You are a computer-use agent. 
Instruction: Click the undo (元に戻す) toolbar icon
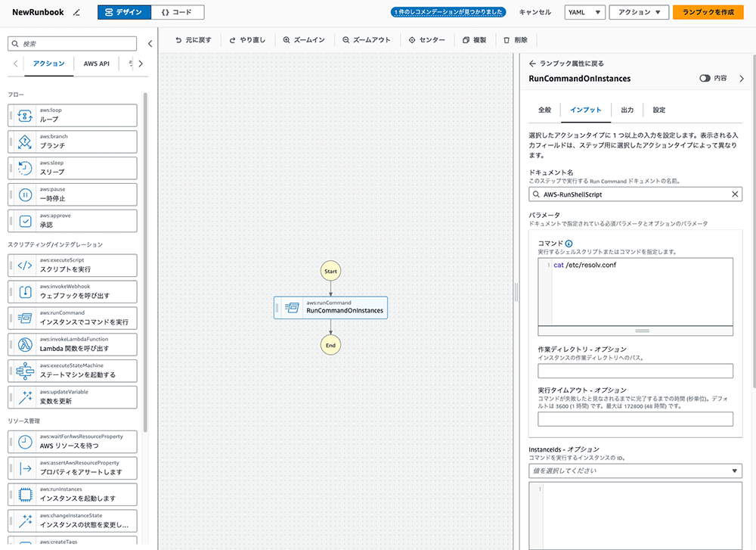[178, 40]
